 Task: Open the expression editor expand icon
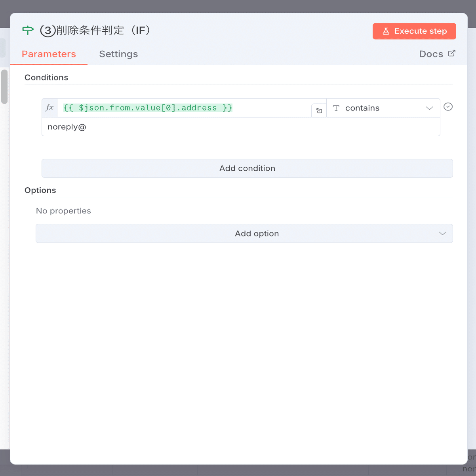pos(319,111)
